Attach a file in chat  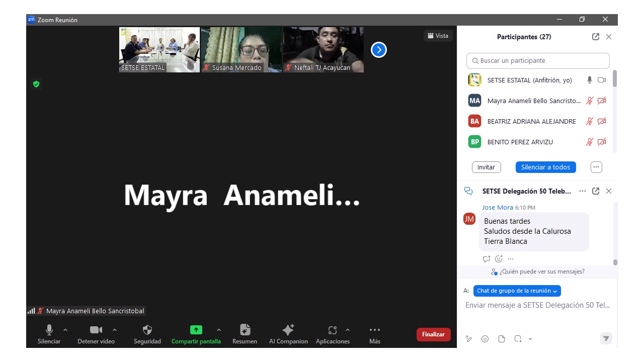pos(502,339)
